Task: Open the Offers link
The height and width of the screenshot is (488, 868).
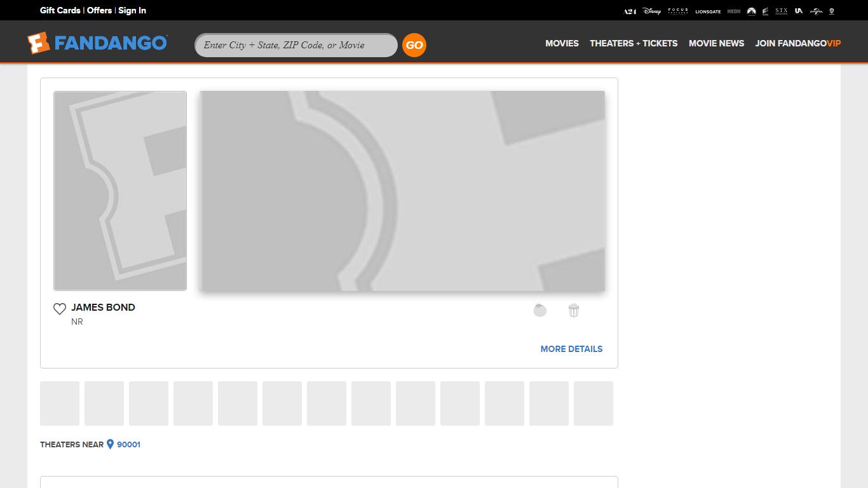Action: [x=99, y=10]
